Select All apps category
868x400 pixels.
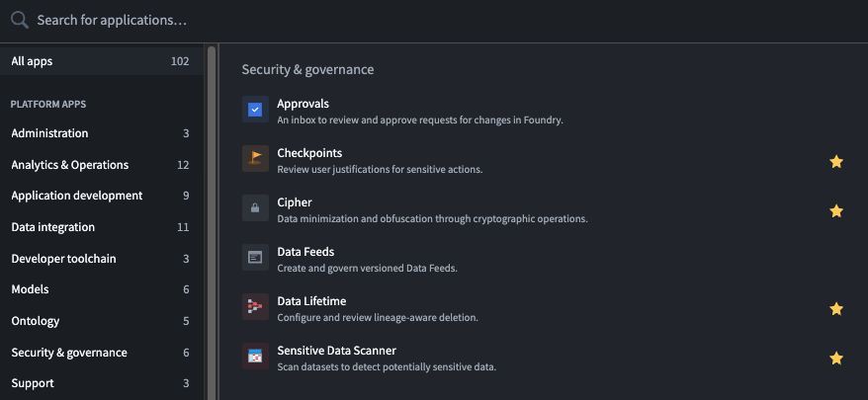(x=102, y=61)
